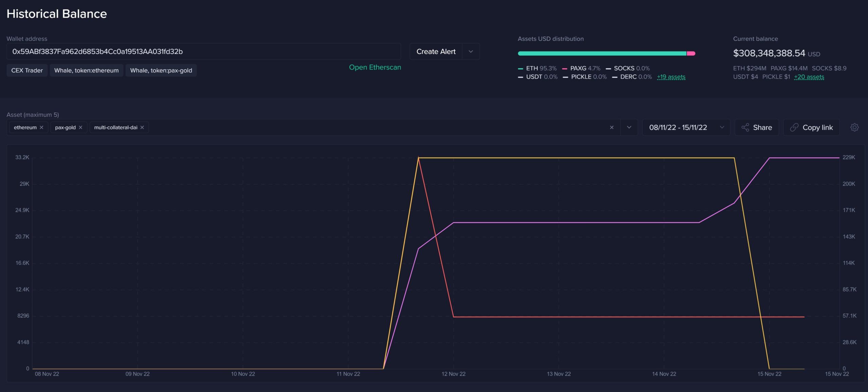868x392 pixels.
Task: Remove the multi-collateral-dai asset chip
Action: click(142, 127)
